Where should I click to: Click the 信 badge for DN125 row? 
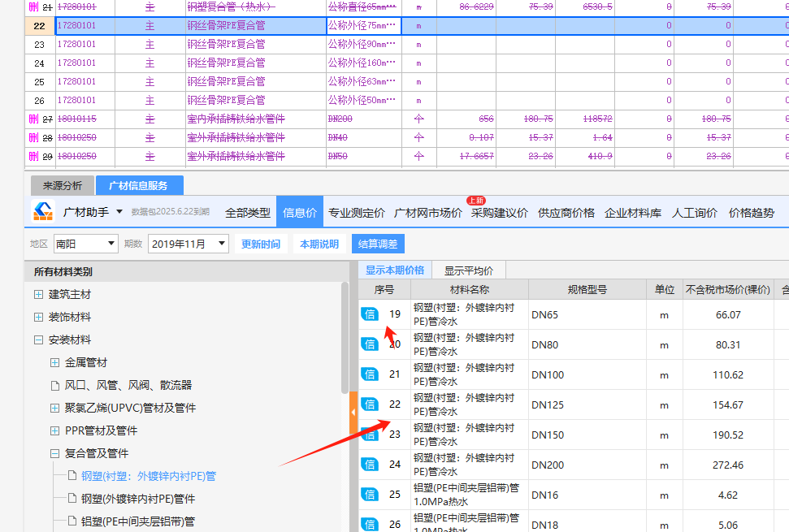(370, 404)
